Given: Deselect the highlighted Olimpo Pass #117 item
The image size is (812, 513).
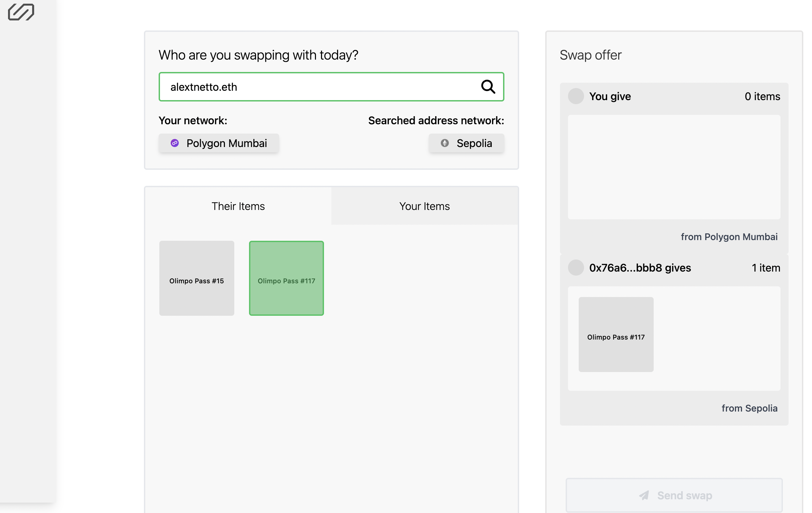Looking at the screenshot, I should [x=286, y=278].
